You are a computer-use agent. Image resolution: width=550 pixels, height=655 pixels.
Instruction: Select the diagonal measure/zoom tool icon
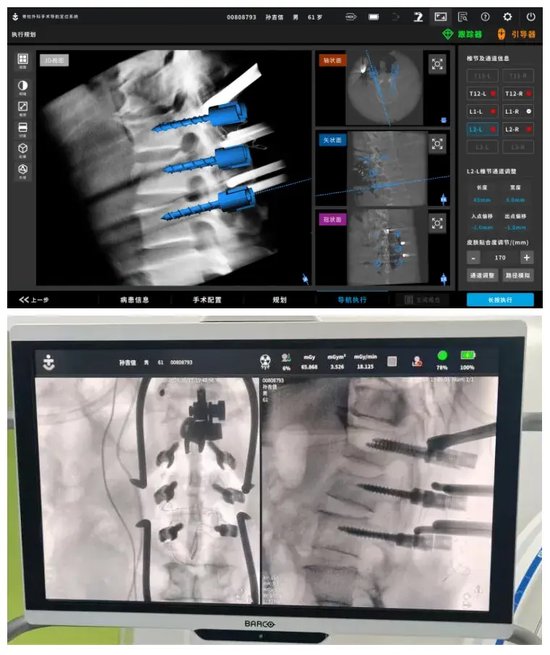coord(23,107)
